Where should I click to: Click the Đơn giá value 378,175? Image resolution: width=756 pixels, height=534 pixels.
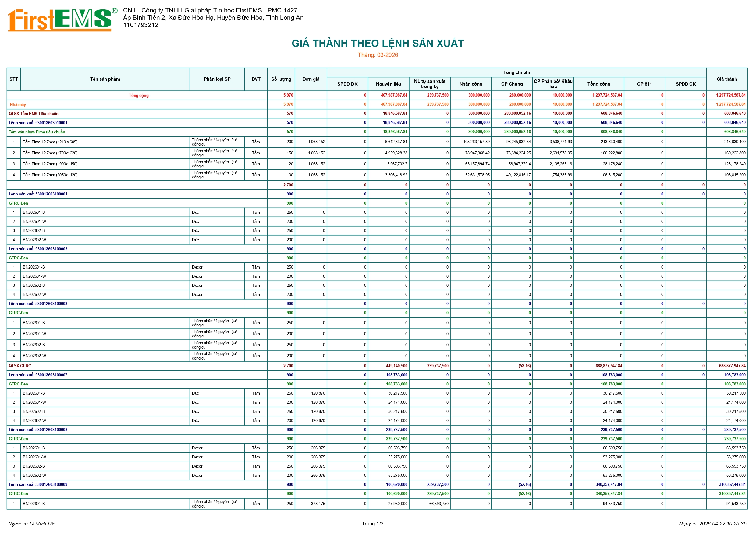click(x=318, y=504)
